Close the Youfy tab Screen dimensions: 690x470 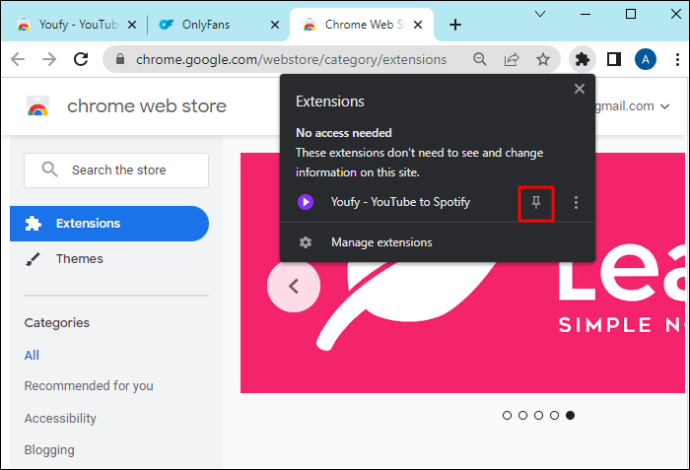click(132, 25)
